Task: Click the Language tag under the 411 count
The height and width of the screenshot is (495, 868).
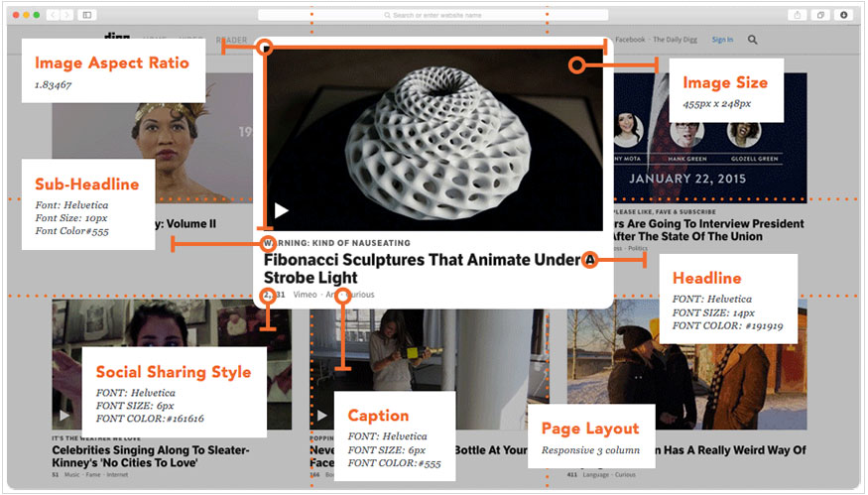Action: point(596,474)
